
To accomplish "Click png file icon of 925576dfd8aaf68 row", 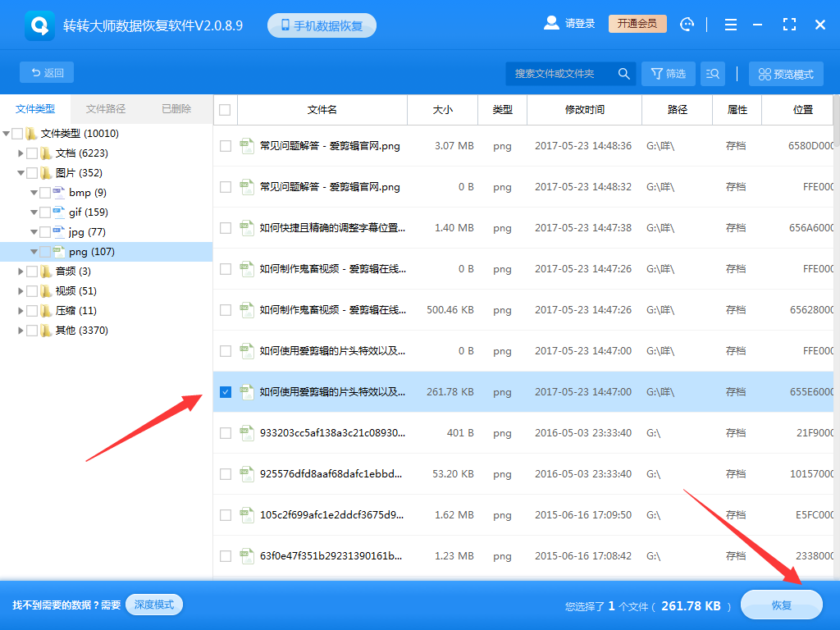I will 246,473.
